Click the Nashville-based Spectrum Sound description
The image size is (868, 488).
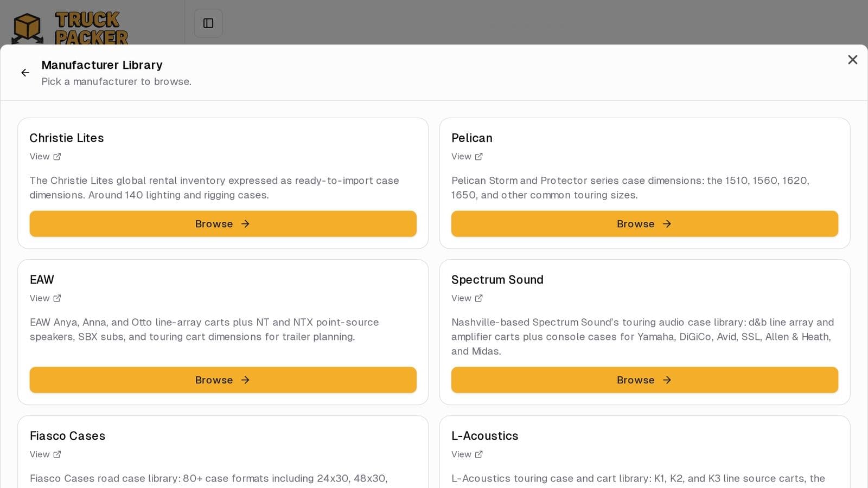click(x=643, y=337)
